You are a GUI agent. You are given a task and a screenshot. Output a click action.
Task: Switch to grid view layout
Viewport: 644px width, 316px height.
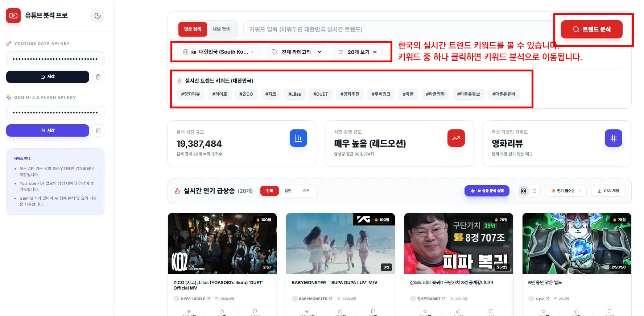click(x=524, y=191)
